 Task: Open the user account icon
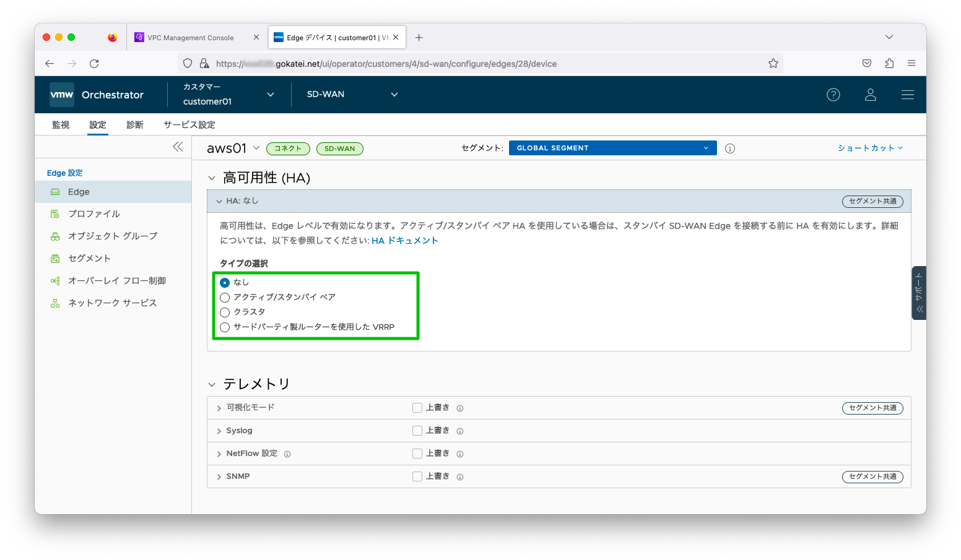click(871, 95)
